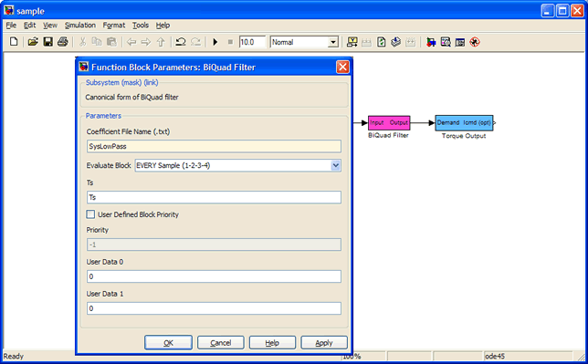This screenshot has height=364, width=588.
Task: Start simulation with the play button
Action: (215, 42)
